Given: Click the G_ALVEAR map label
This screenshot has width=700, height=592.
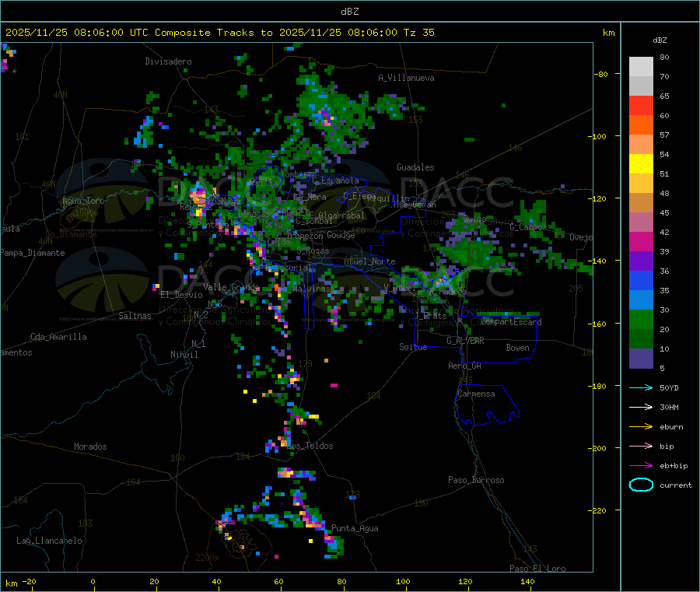Looking at the screenshot, I should tap(465, 341).
